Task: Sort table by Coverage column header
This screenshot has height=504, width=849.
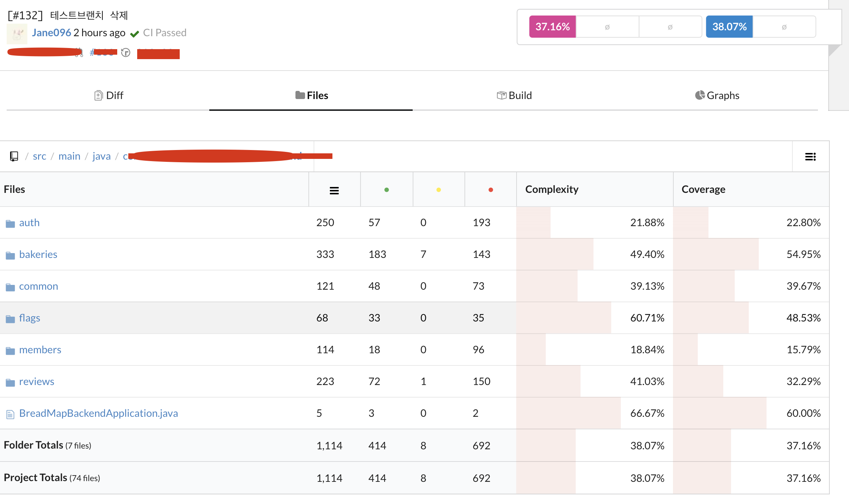Action: click(703, 189)
